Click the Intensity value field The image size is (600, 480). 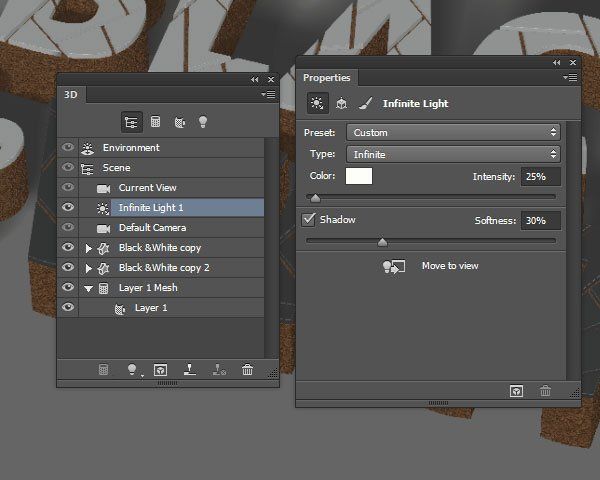pyautogui.click(x=541, y=177)
